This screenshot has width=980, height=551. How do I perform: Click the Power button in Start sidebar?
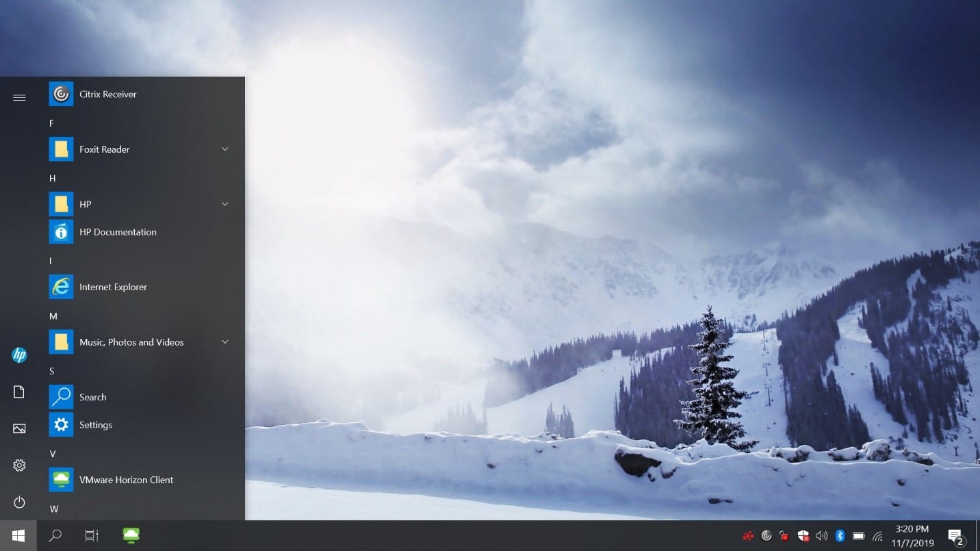19,502
